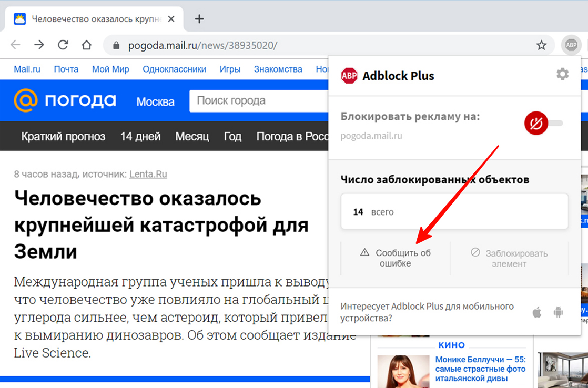
Task: Open Adblock Plus settings gear
Action: (562, 74)
